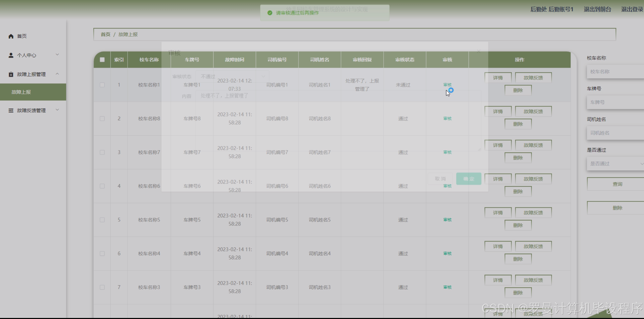Click 退出到前台 in the top bar

click(597, 9)
